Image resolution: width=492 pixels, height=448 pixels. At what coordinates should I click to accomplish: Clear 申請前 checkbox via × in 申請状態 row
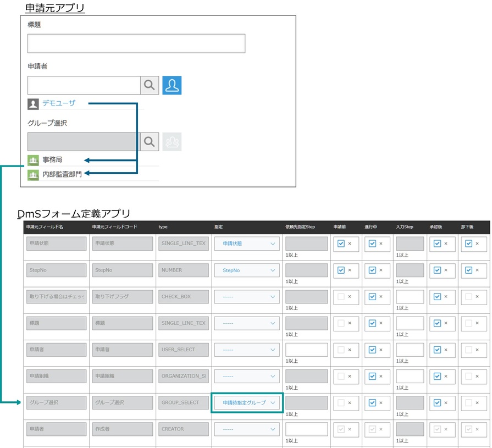click(x=350, y=244)
